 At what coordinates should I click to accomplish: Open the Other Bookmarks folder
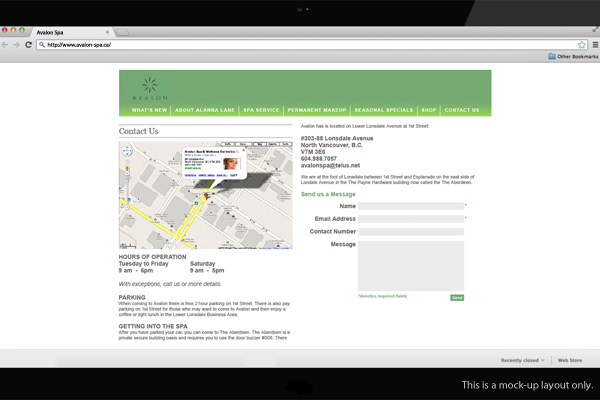pyautogui.click(x=573, y=56)
